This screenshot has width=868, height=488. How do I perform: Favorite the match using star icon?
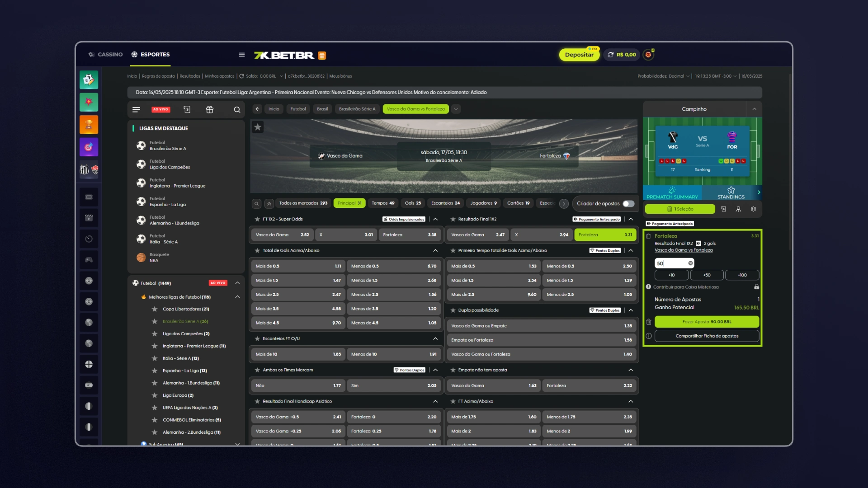pyautogui.click(x=258, y=127)
